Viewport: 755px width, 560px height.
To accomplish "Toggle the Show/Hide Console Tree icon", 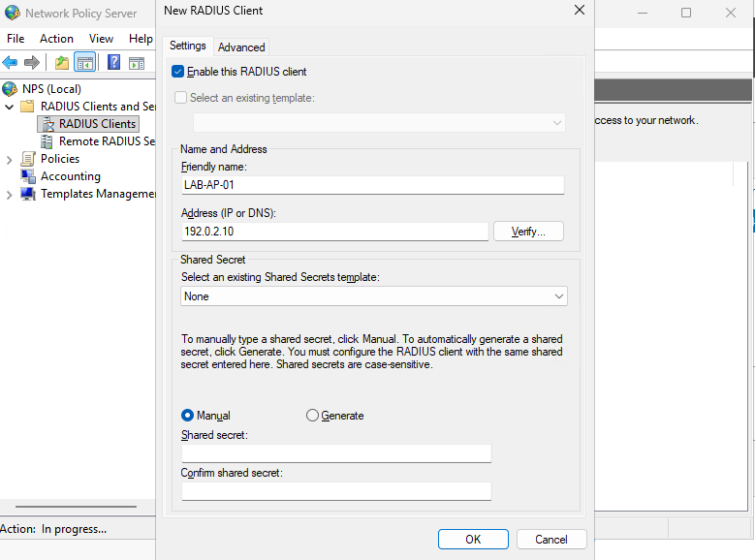I will (84, 63).
